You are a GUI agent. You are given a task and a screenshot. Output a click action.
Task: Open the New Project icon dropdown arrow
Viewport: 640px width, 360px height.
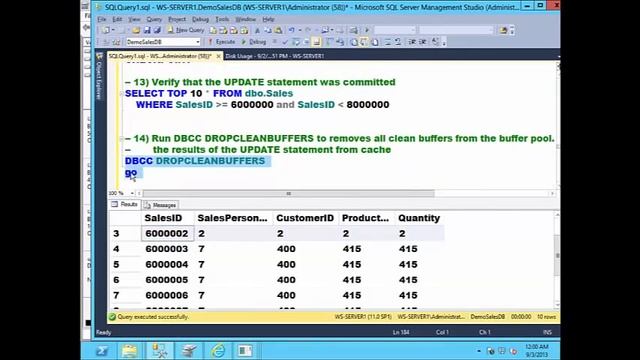(113, 30)
